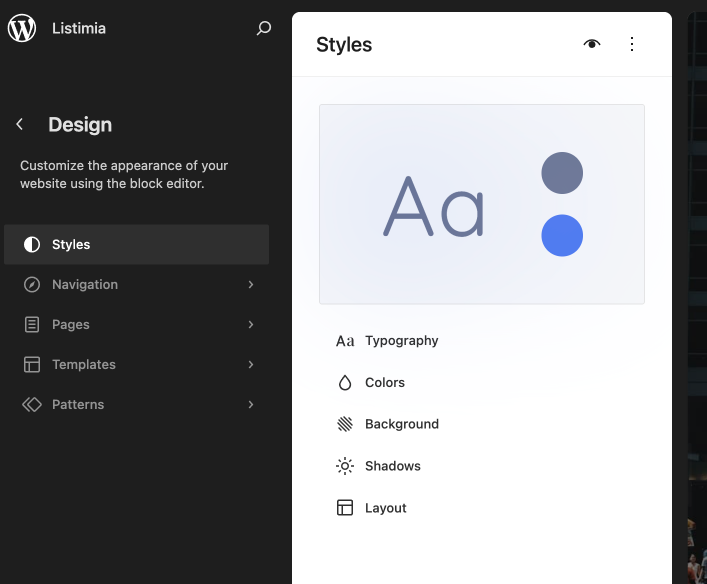Expand Templates with its chevron arrow
707x584 pixels.
[251, 364]
